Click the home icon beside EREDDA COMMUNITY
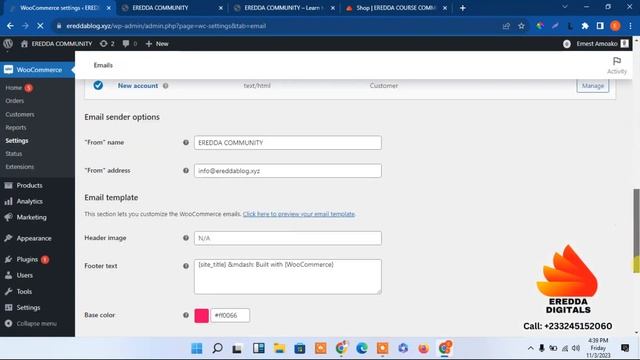The image size is (640, 360). tap(24, 44)
